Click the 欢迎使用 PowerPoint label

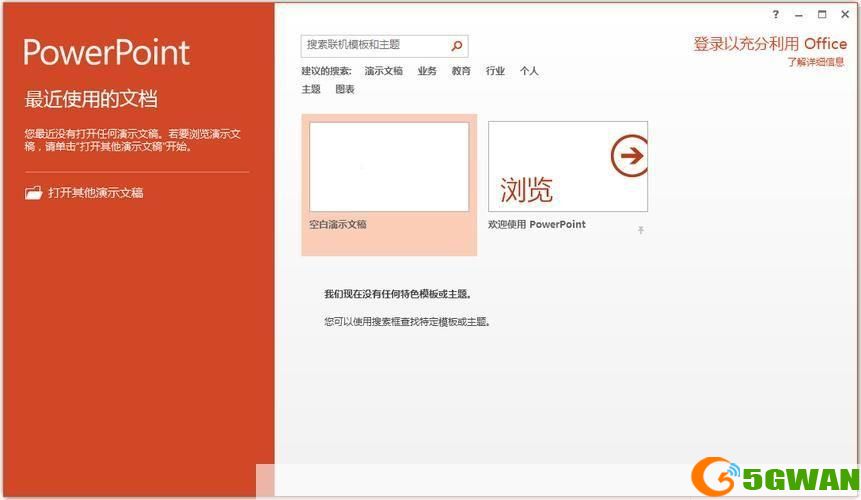[536, 224]
